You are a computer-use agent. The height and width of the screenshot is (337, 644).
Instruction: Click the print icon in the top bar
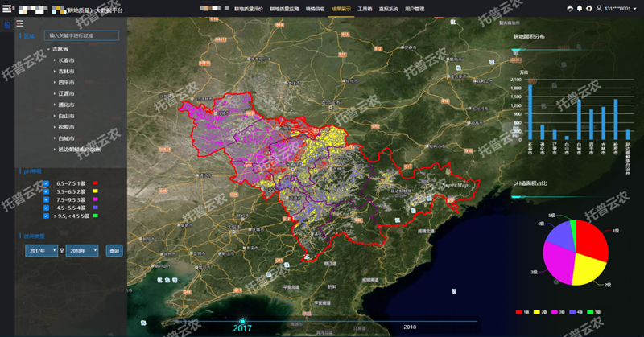pos(570,8)
